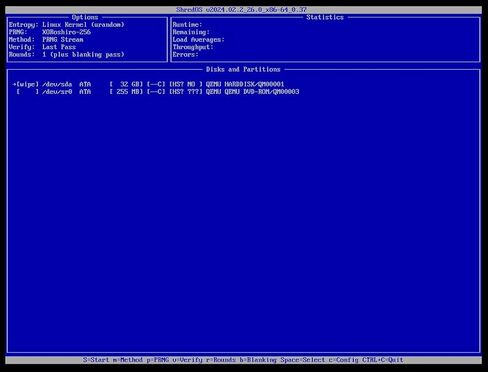Toggle the empty checkbox for /dev/sr0

[x=27, y=92]
